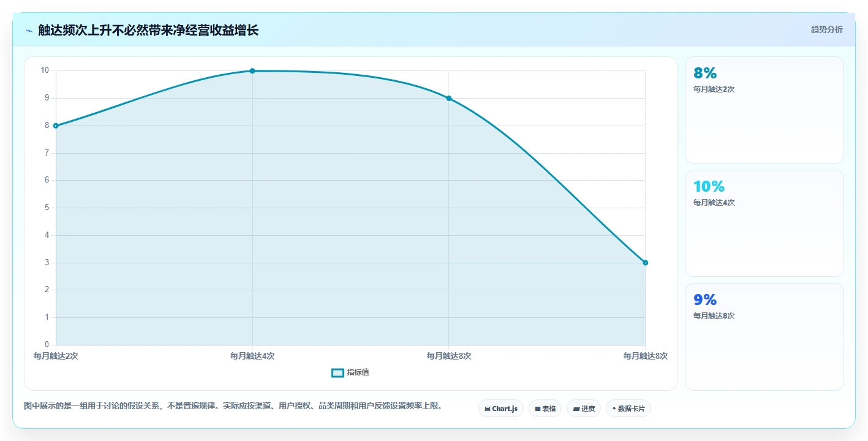Screen dimensions: 868x441
Task: Click y-axis tick label 0
Action: coord(47,345)
